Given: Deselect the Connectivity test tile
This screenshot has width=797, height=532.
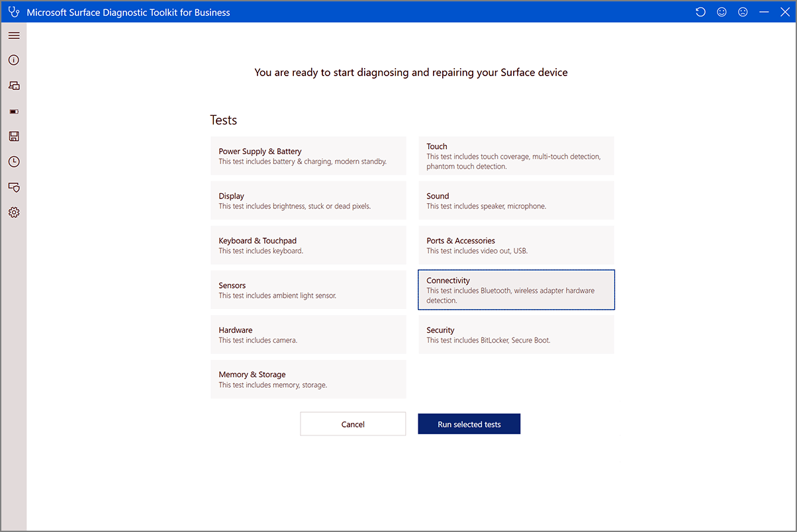Looking at the screenshot, I should coord(516,290).
